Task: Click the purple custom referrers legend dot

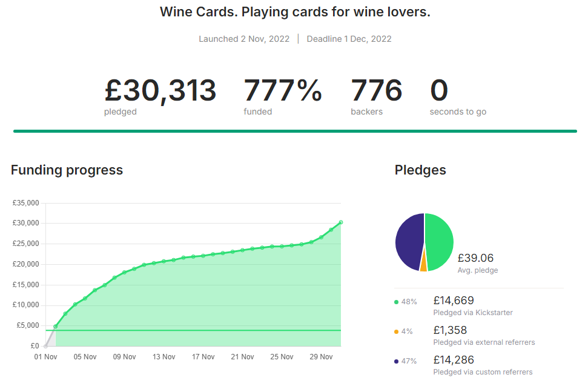Action: tap(396, 361)
